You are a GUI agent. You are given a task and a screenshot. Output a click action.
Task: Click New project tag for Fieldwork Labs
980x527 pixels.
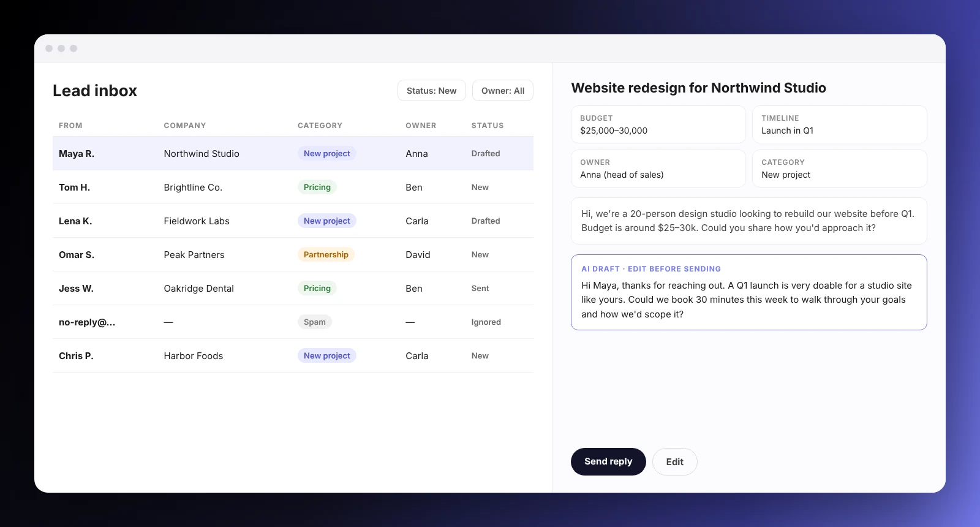(x=327, y=221)
